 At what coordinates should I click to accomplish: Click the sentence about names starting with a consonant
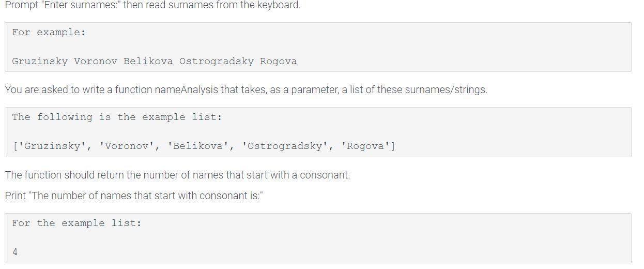177,175
